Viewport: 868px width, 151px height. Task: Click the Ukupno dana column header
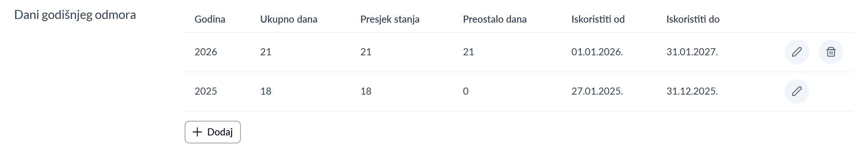point(289,19)
